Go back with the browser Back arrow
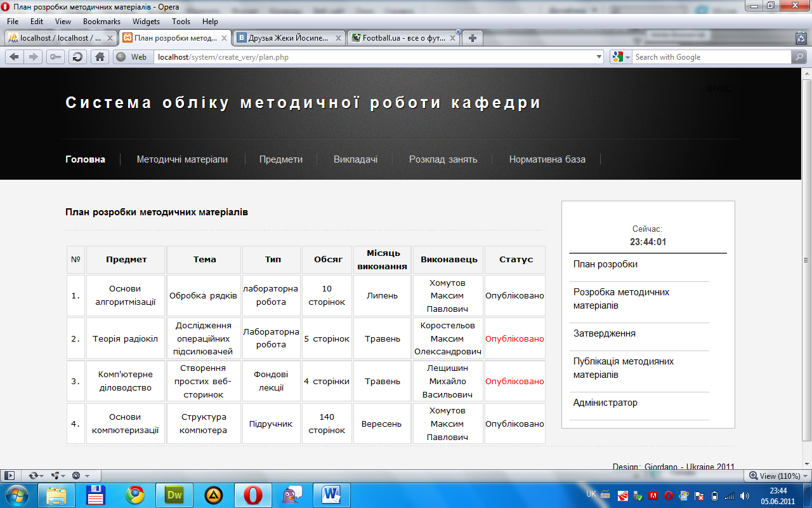812x508 pixels. click(x=15, y=57)
